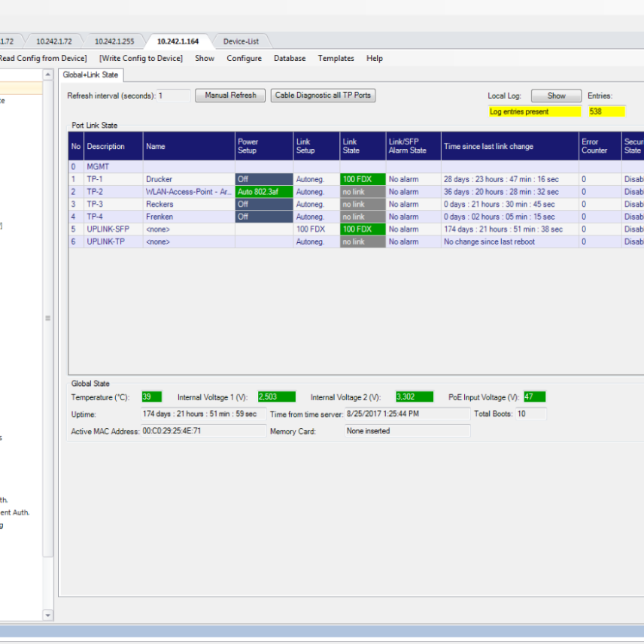Click the WLAN-Access-Point name cell
644x644 pixels.
[189, 192]
